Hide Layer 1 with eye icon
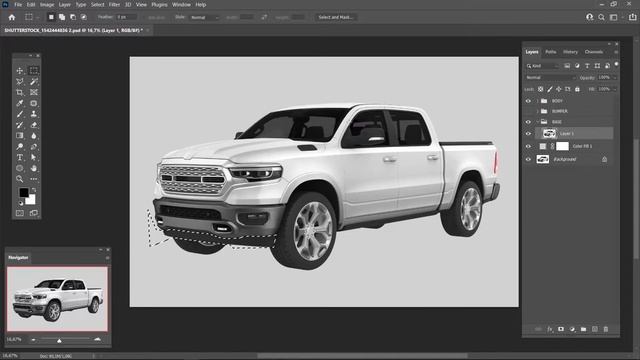The width and height of the screenshot is (640, 360). (x=528, y=133)
